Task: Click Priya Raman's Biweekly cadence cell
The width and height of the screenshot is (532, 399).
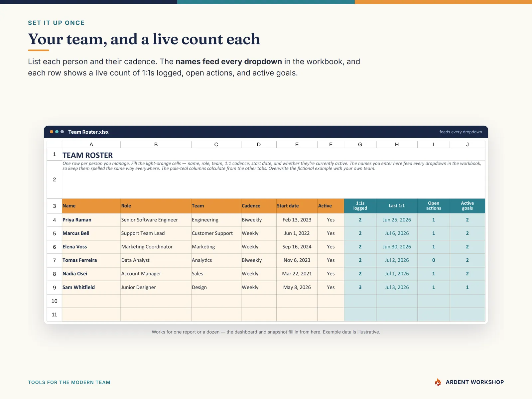Action: coord(259,220)
